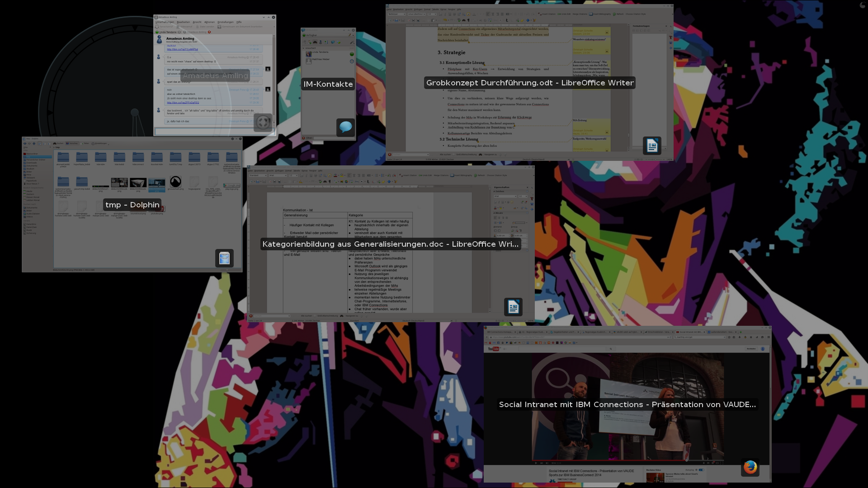The image size is (868, 488).
Task: Click the Firefox icon on the YouTube window preview
Action: [750, 467]
